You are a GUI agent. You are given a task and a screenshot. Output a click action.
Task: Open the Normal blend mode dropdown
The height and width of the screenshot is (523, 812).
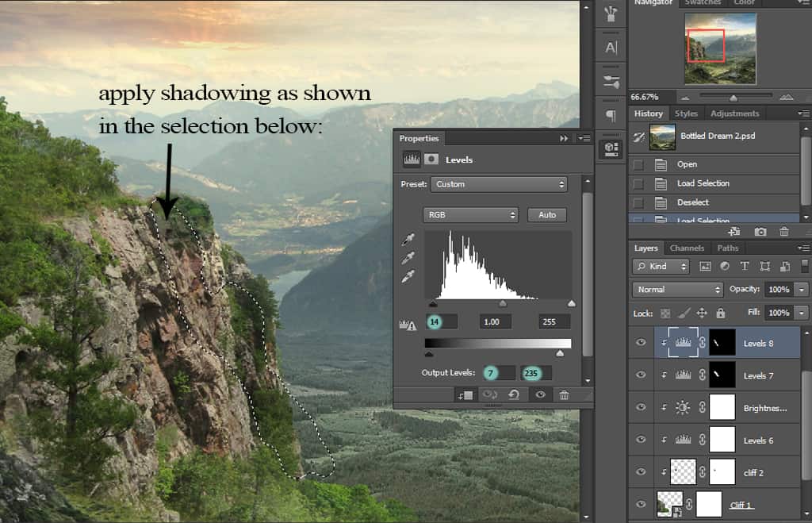pos(678,290)
